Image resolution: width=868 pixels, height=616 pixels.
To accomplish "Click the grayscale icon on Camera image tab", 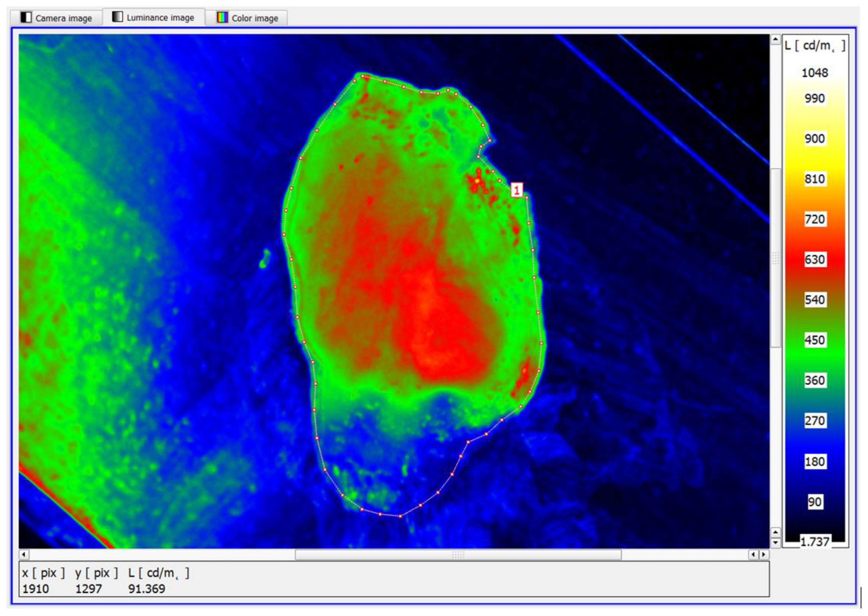I will 26,17.
